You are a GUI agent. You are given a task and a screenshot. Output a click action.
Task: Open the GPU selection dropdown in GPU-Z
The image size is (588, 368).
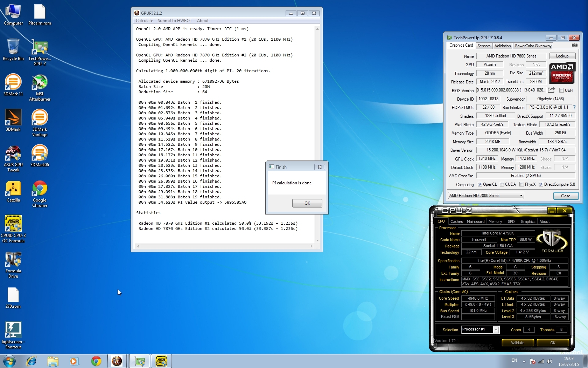coord(486,196)
